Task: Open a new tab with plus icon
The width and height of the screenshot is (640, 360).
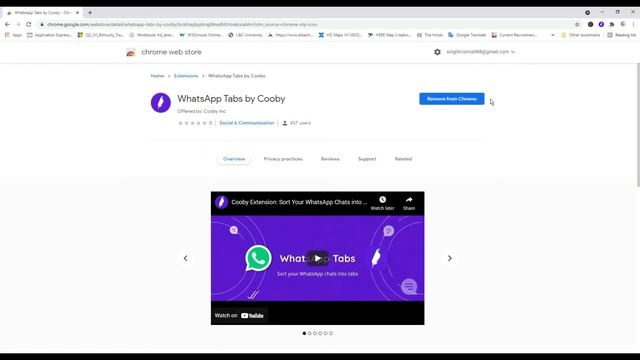Action: click(x=90, y=13)
